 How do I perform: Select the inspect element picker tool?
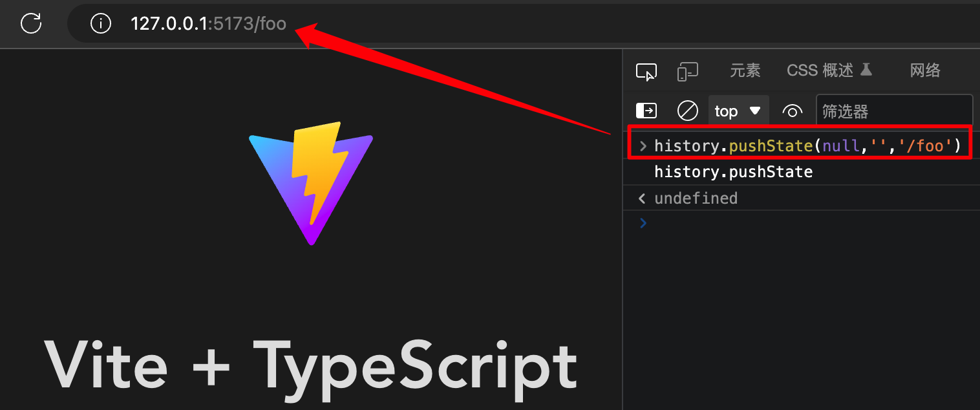point(646,71)
